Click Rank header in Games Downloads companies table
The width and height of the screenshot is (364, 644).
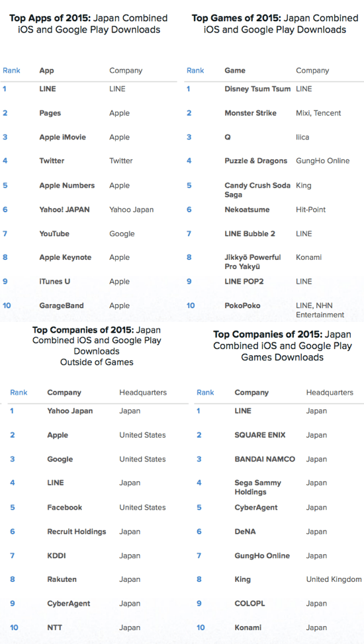(x=205, y=392)
